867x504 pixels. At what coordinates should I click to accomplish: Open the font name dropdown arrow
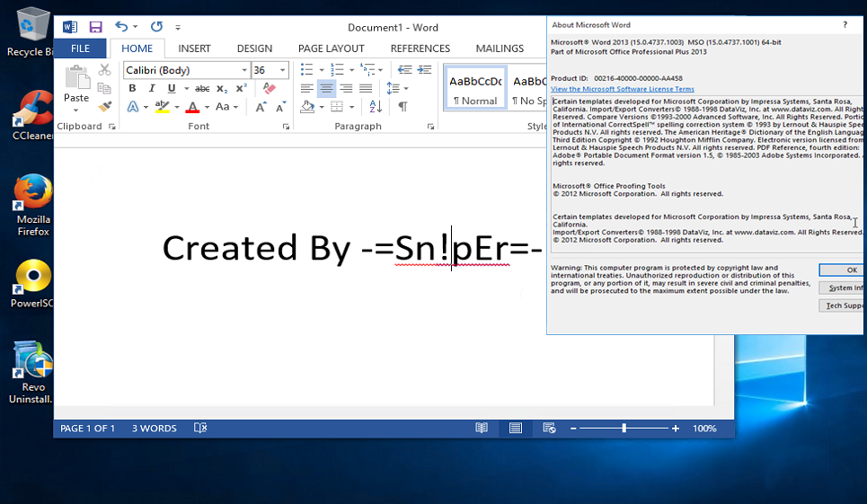coord(243,70)
